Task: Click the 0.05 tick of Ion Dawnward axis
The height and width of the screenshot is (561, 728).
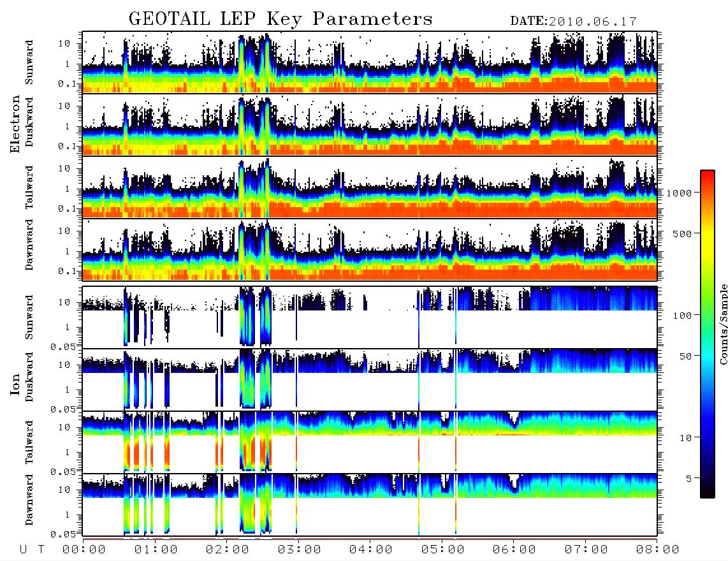Action: [x=62, y=534]
